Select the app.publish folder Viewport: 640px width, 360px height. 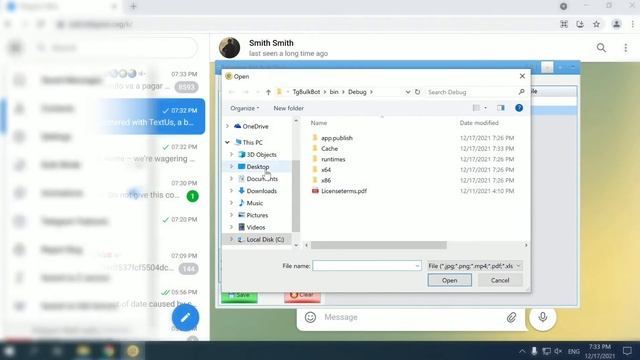click(337, 138)
